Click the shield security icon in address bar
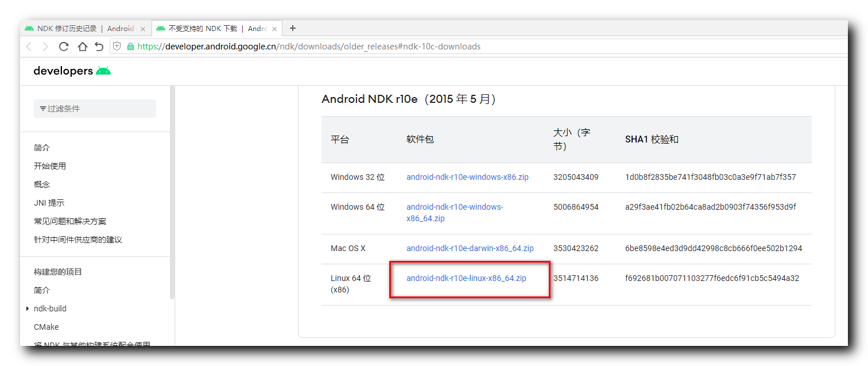This screenshot has height=366, width=868. [117, 47]
